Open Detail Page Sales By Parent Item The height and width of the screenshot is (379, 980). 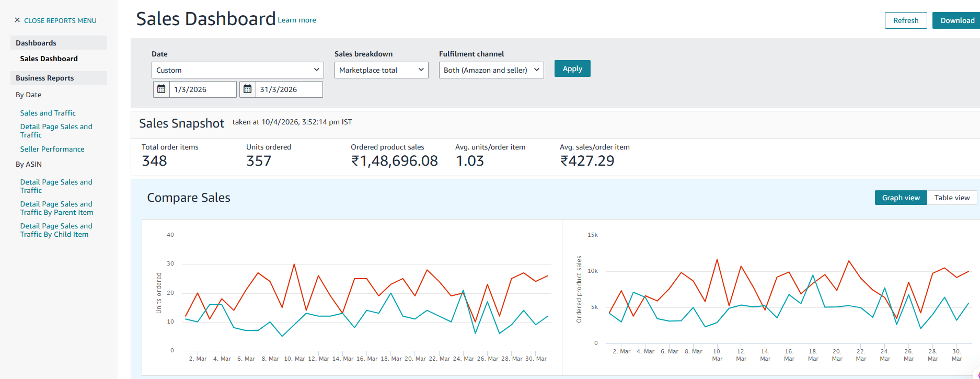click(x=56, y=208)
